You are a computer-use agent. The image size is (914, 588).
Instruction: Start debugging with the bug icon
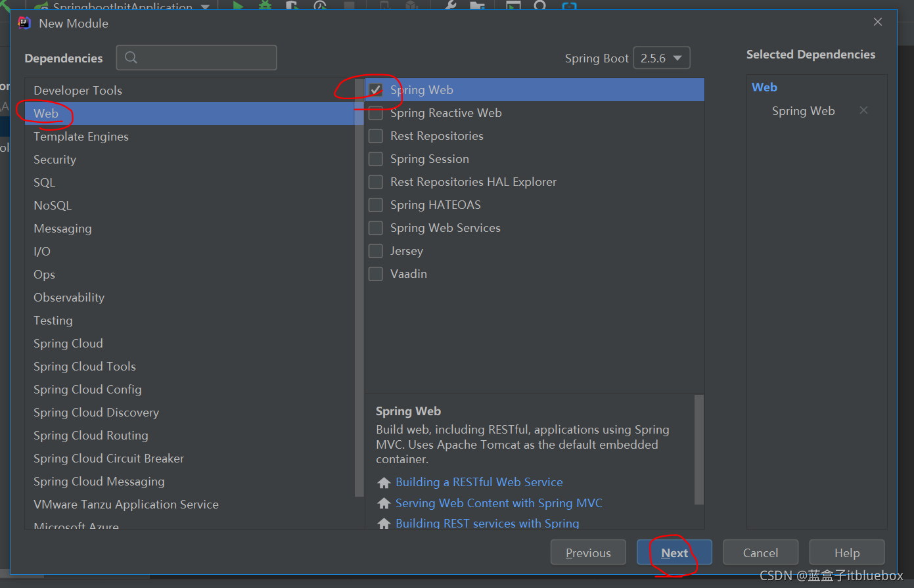pos(265,6)
